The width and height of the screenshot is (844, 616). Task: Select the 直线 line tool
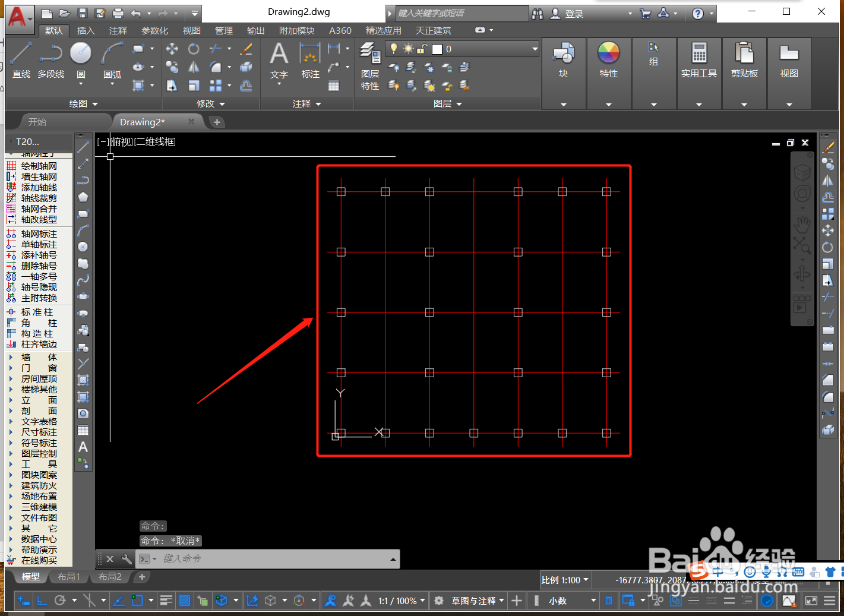click(x=21, y=61)
